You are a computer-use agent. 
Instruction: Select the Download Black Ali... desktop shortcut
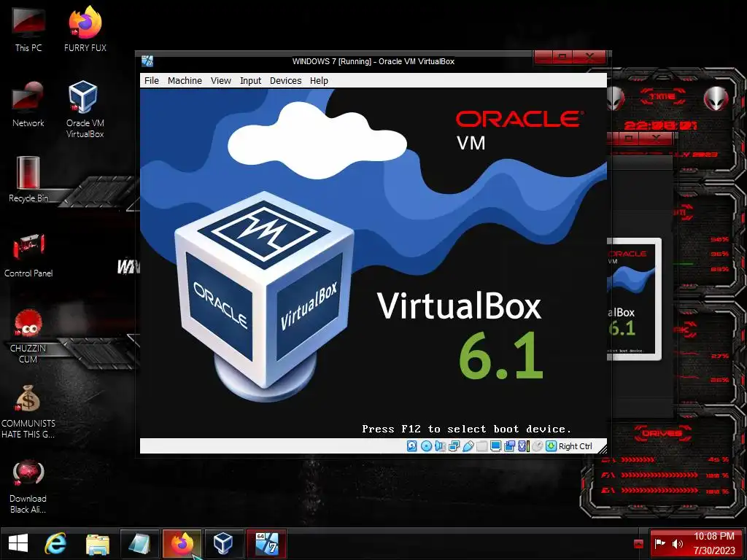(28, 486)
